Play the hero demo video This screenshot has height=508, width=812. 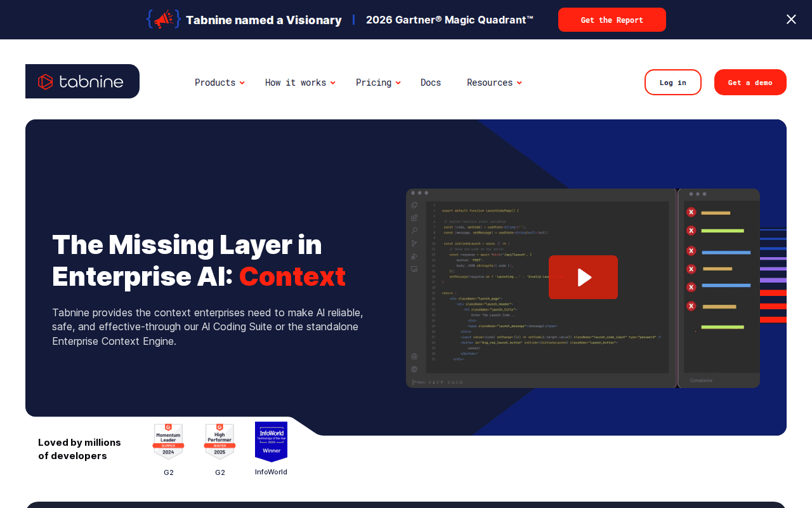coord(583,277)
